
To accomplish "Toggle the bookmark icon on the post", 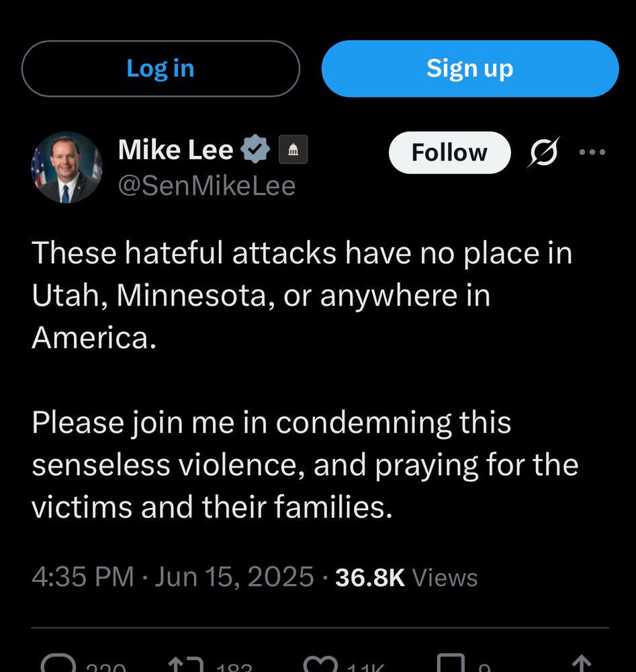I will (x=450, y=665).
